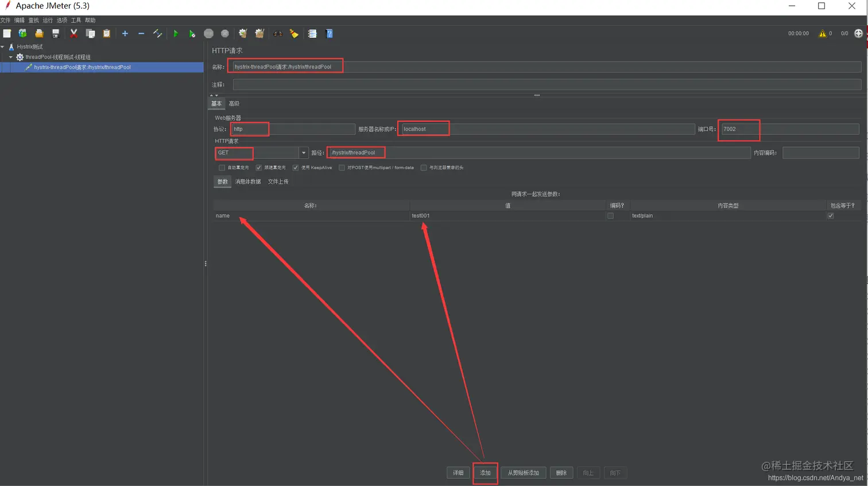The height and width of the screenshot is (486, 868).
Task: Create a new test plan via toolbar icon
Action: pyautogui.click(x=7, y=33)
